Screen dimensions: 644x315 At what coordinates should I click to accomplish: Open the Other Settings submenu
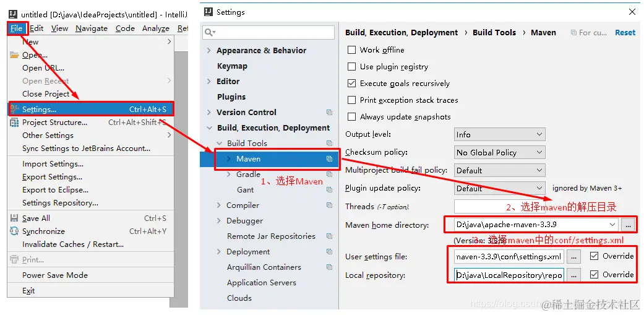click(91, 135)
